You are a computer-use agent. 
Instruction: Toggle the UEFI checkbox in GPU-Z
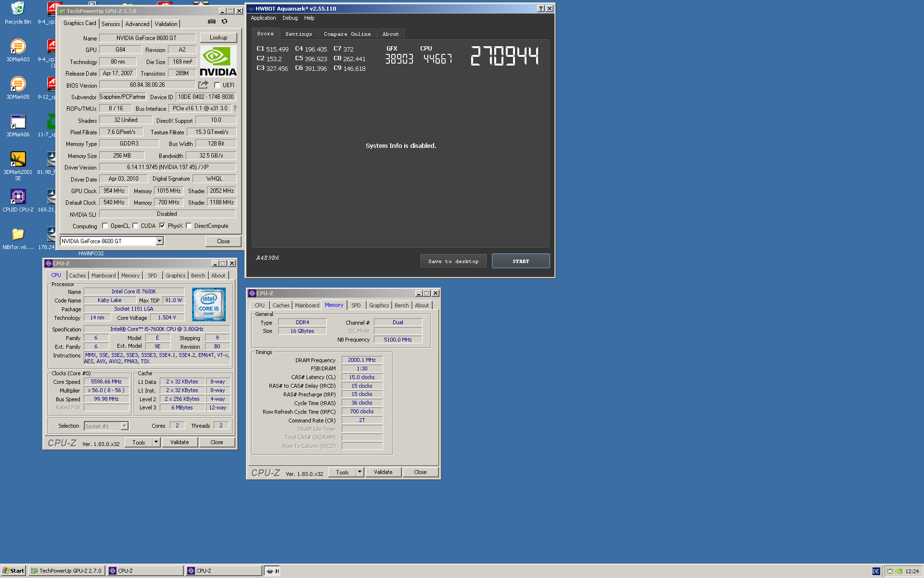(217, 85)
